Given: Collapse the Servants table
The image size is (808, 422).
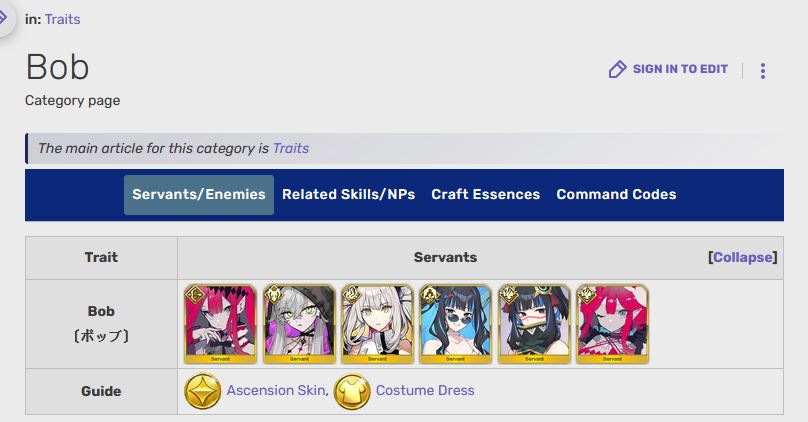Looking at the screenshot, I should point(743,257).
